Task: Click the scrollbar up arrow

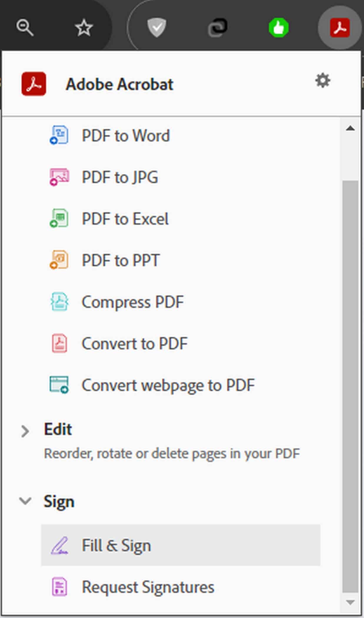Action: click(x=350, y=128)
